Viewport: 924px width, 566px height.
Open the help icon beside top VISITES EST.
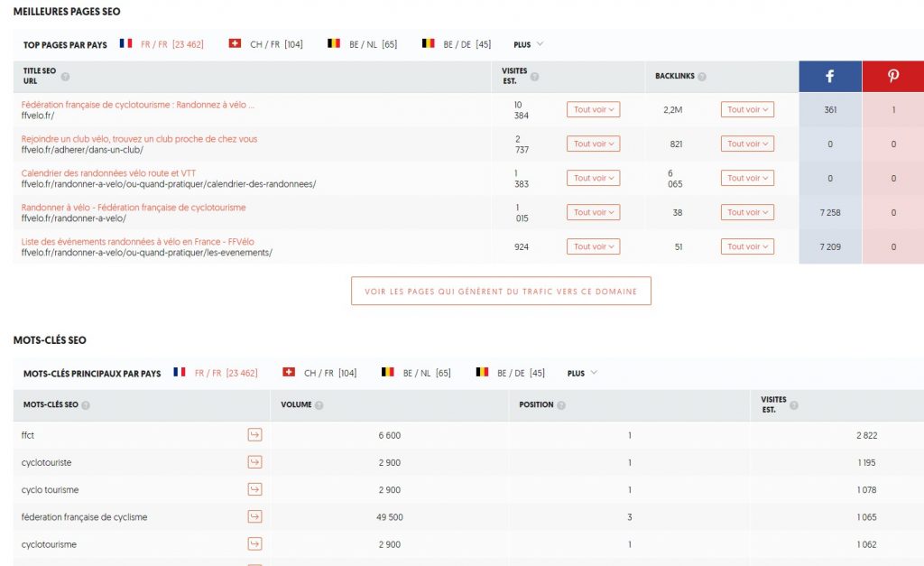(x=534, y=77)
